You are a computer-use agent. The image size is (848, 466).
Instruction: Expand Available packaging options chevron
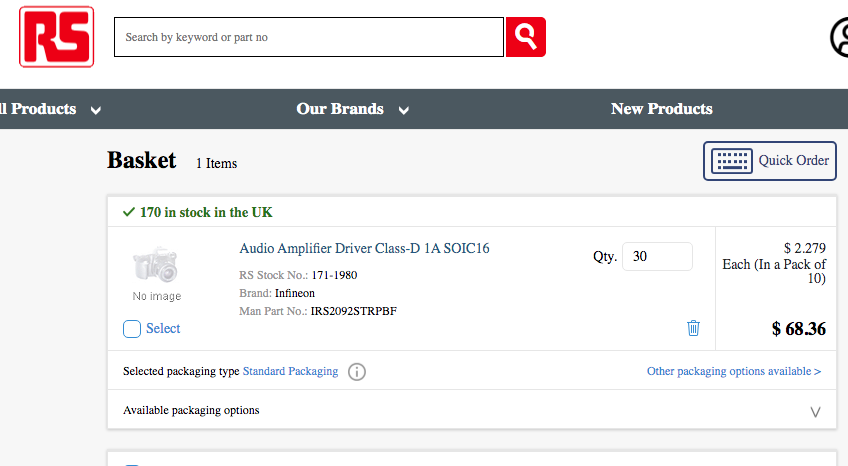(815, 412)
